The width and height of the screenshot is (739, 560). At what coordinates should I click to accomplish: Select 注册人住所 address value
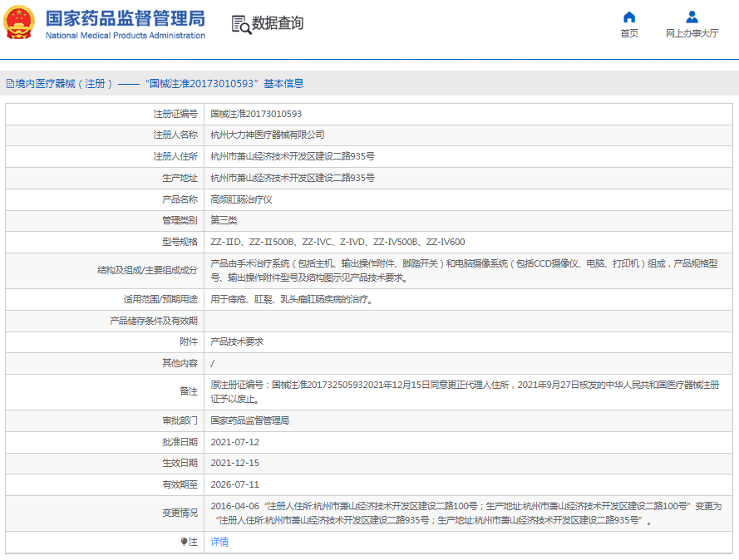coord(293,156)
